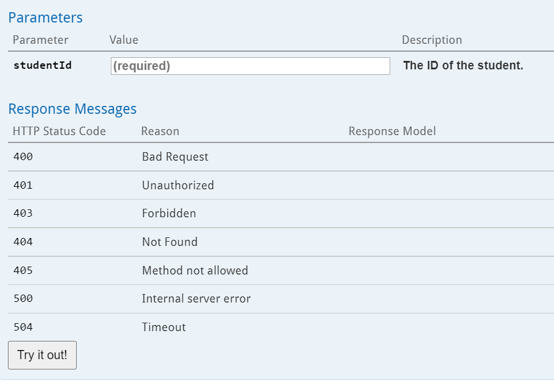
Task: Click the Response Model column header
Action: 392,131
